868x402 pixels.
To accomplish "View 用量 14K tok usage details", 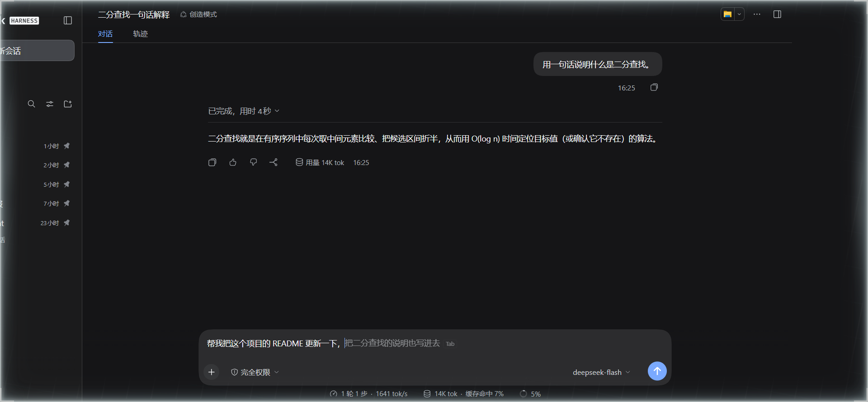I will (320, 163).
